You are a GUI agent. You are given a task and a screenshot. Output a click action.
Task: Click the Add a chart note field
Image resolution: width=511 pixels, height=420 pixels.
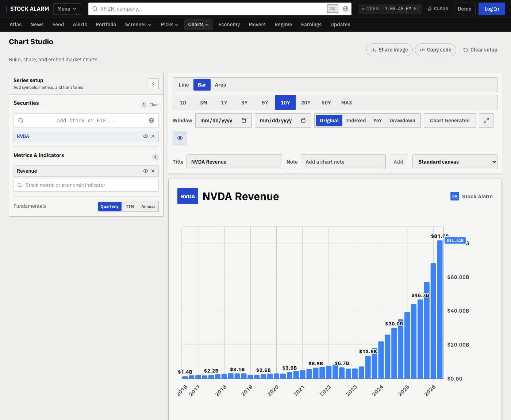click(x=343, y=162)
